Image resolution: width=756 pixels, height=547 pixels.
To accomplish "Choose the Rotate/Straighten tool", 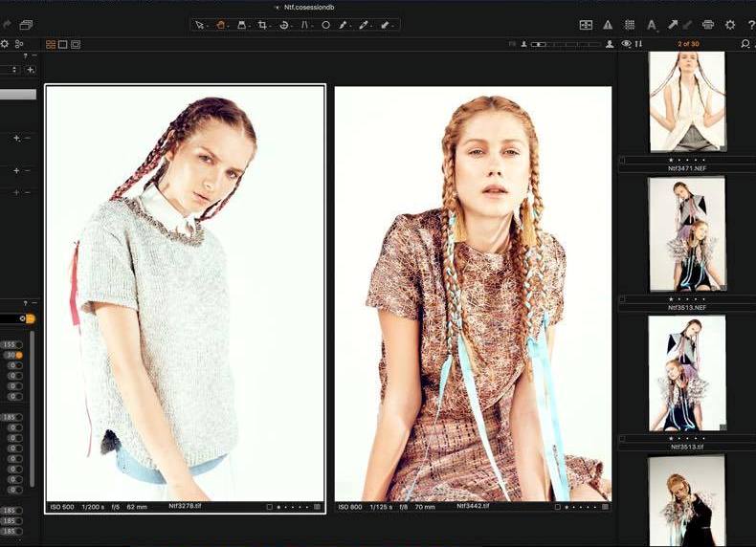I will point(283,25).
